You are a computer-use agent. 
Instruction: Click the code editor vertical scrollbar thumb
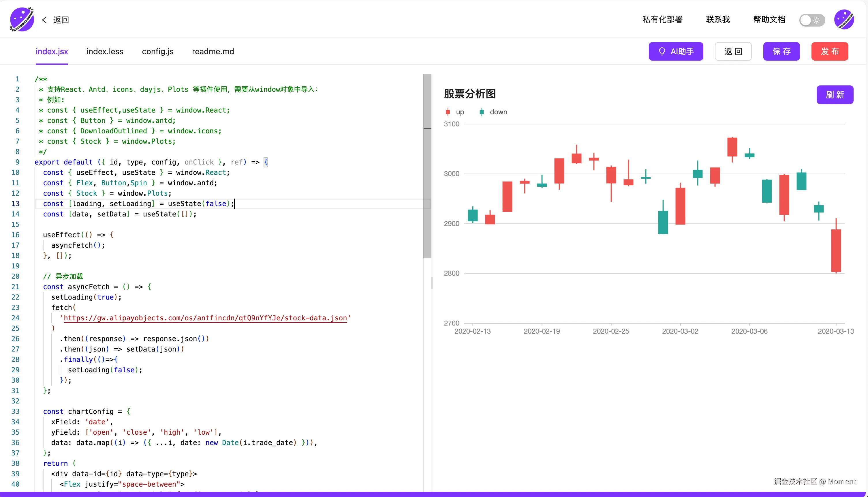(427, 166)
